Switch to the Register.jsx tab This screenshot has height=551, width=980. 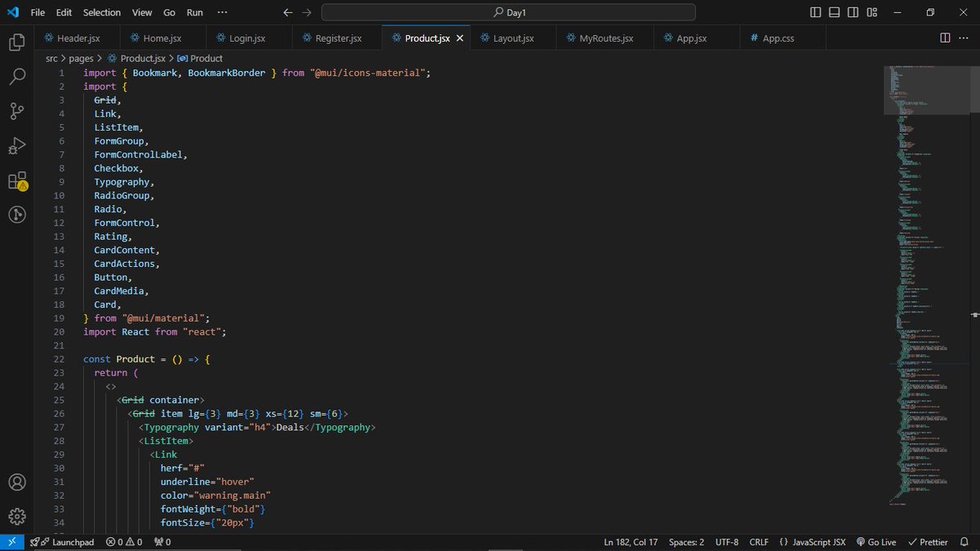(338, 38)
